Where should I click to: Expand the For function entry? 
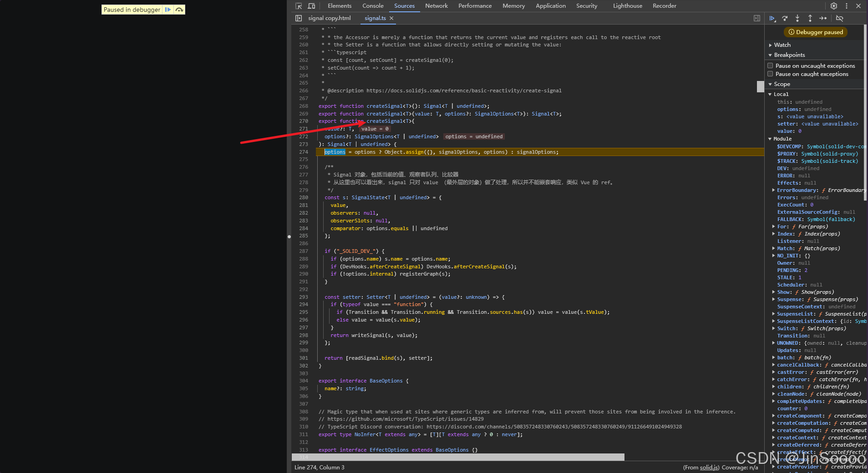pos(773,226)
